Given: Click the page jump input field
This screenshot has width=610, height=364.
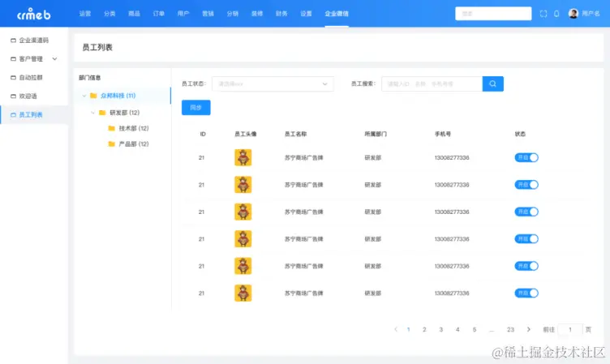Looking at the screenshot, I should pos(570,329).
